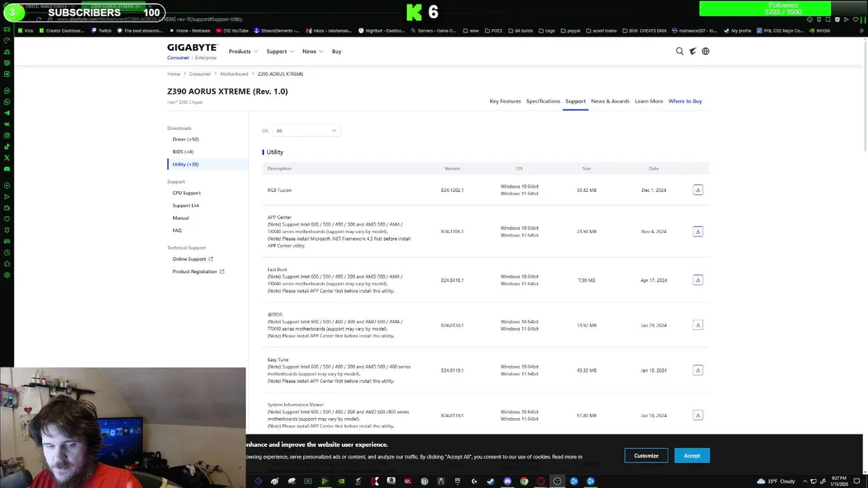The height and width of the screenshot is (488, 868).
Task: Customize cookie settings
Action: (646, 455)
